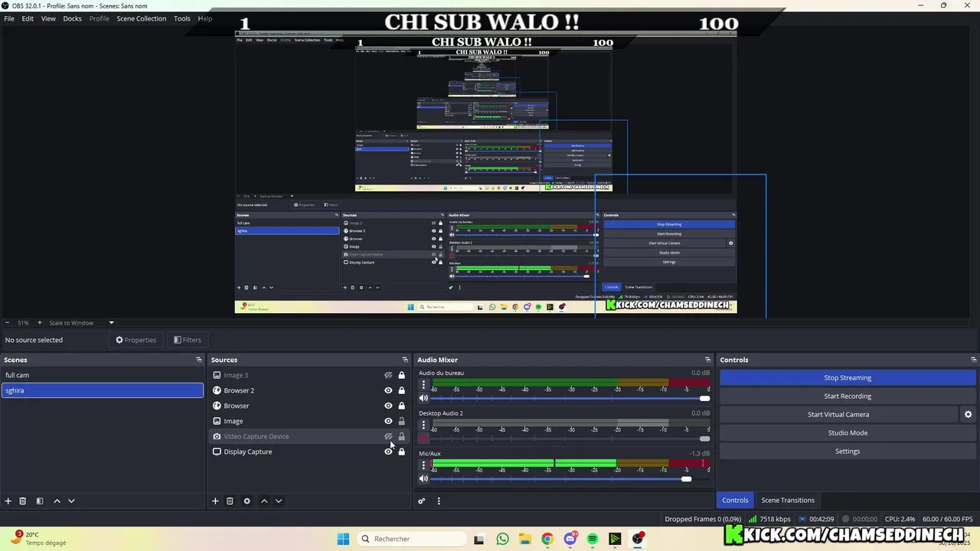Viewport: 980px width, 551px height.
Task: Unlock the Image 3 source
Action: [401, 375]
